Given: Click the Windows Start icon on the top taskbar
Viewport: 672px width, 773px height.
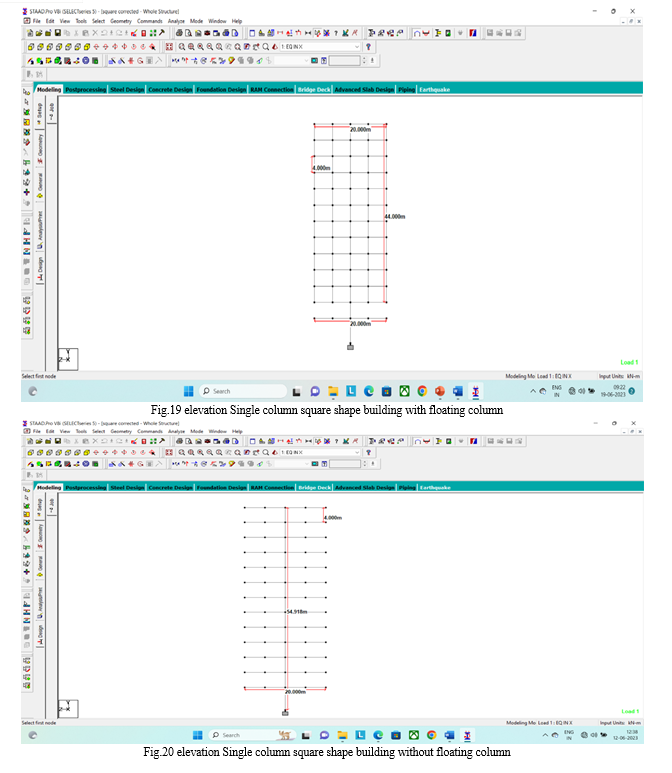Looking at the screenshot, I should [x=188, y=391].
